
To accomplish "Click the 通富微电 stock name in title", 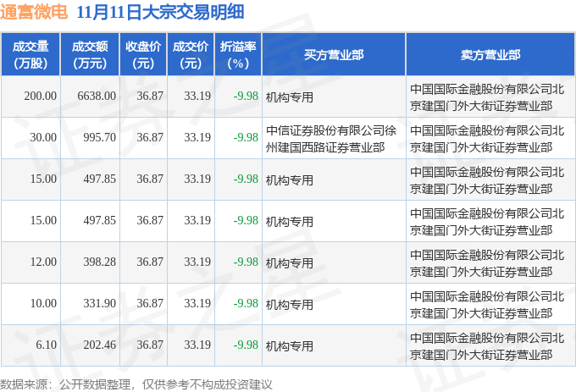I will point(34,12).
